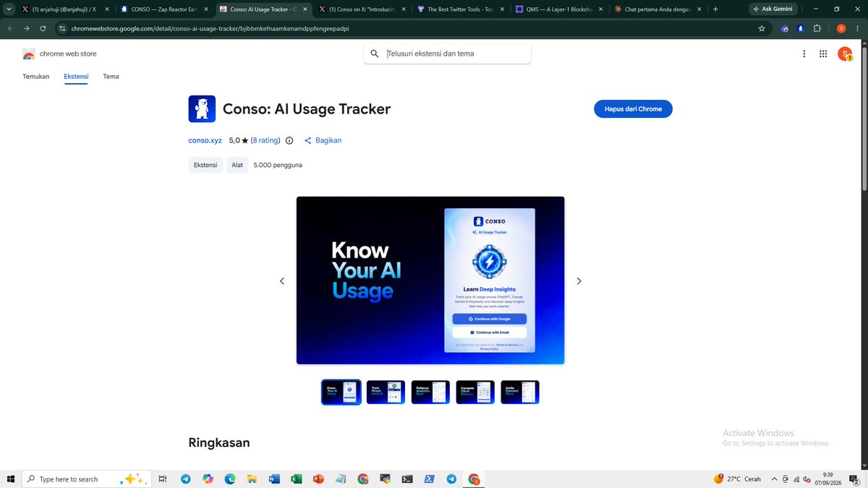Switch to the Temukan tab
The height and width of the screenshot is (488, 868).
[x=36, y=77]
